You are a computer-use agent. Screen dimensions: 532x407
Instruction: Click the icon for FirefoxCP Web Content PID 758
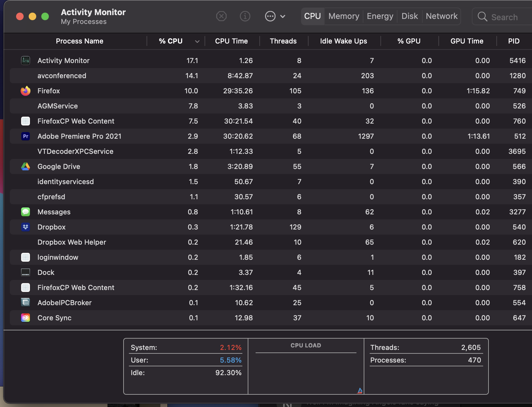point(26,288)
